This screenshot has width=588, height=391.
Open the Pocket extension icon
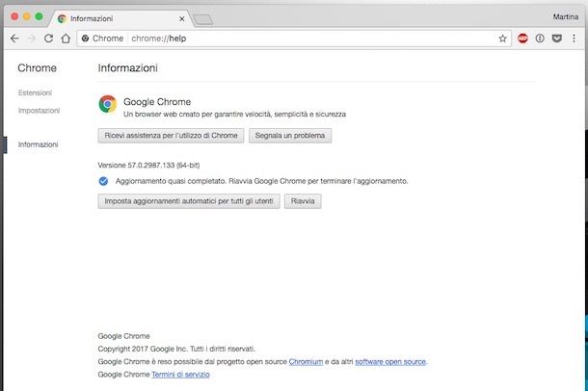tap(557, 39)
